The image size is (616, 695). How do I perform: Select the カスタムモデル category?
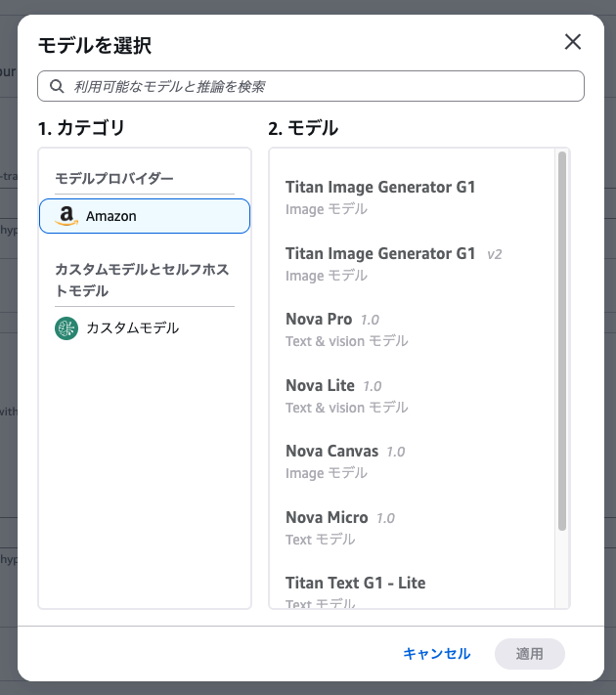[132, 328]
